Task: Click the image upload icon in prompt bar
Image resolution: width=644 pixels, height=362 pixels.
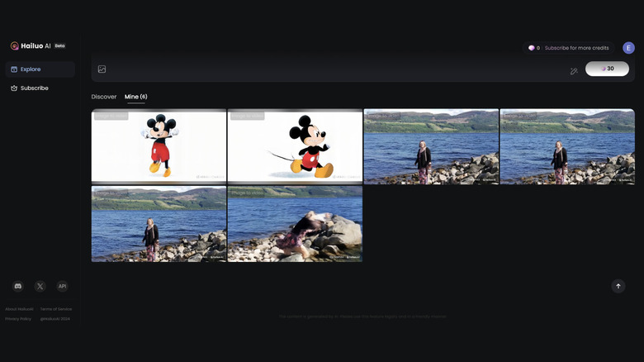Action: (x=102, y=69)
